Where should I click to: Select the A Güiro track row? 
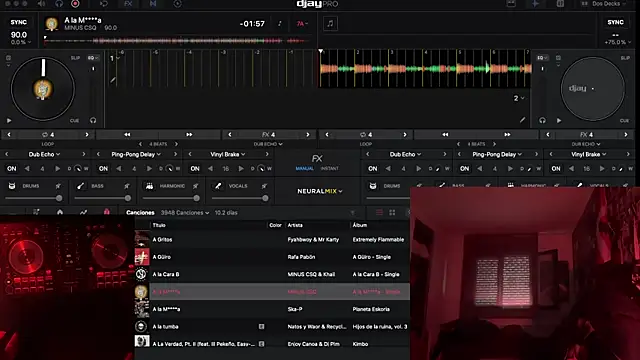[272, 257]
